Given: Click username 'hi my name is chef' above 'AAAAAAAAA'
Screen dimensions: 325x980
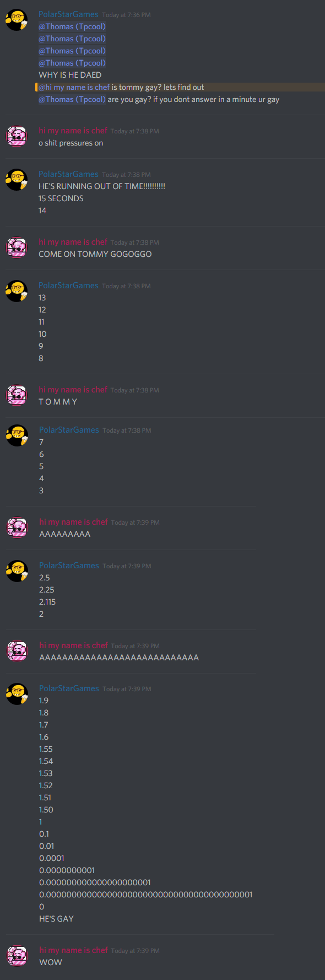Looking at the screenshot, I should point(73,522).
